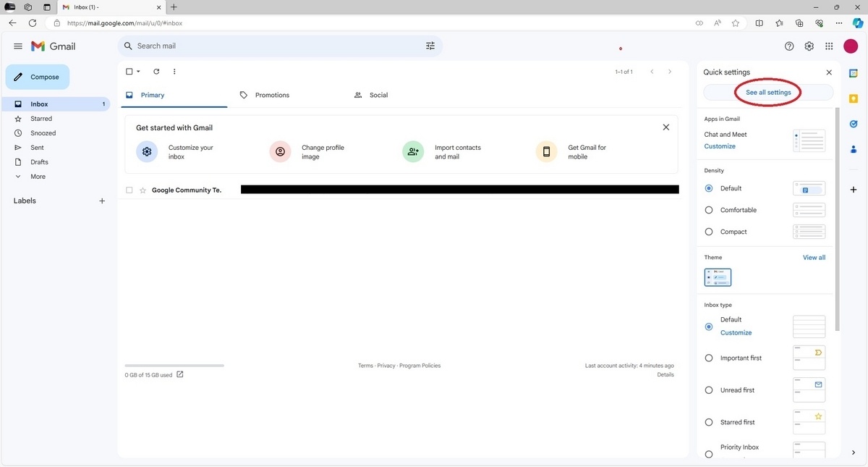Select Comfortable density radio button
The width and height of the screenshot is (868, 467).
tap(709, 210)
